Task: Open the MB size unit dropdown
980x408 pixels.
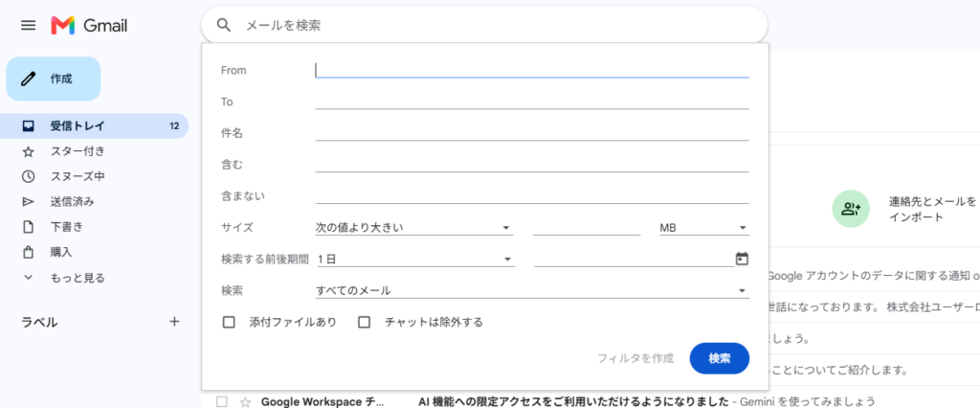Action: 703,228
